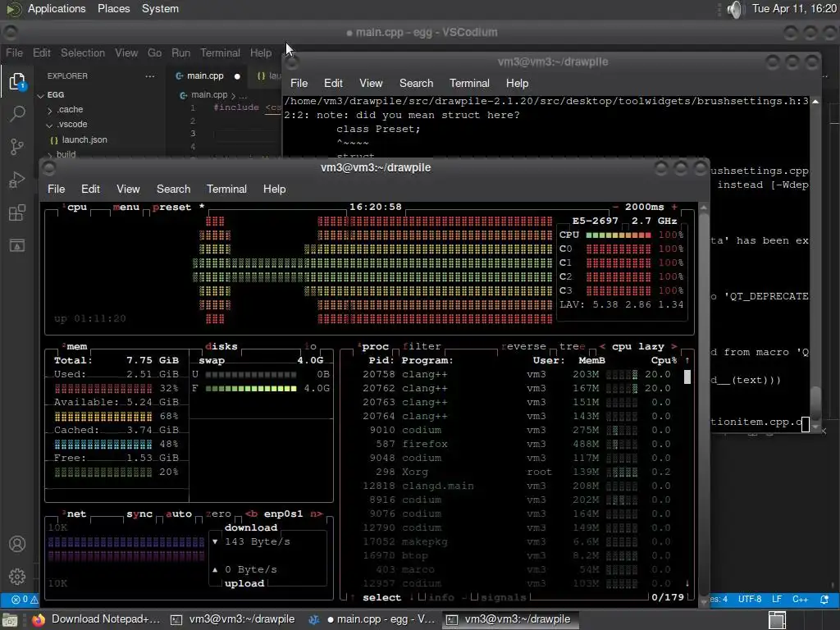840x630 pixels.
Task: Open the System menu in top panel
Action: 160,9
